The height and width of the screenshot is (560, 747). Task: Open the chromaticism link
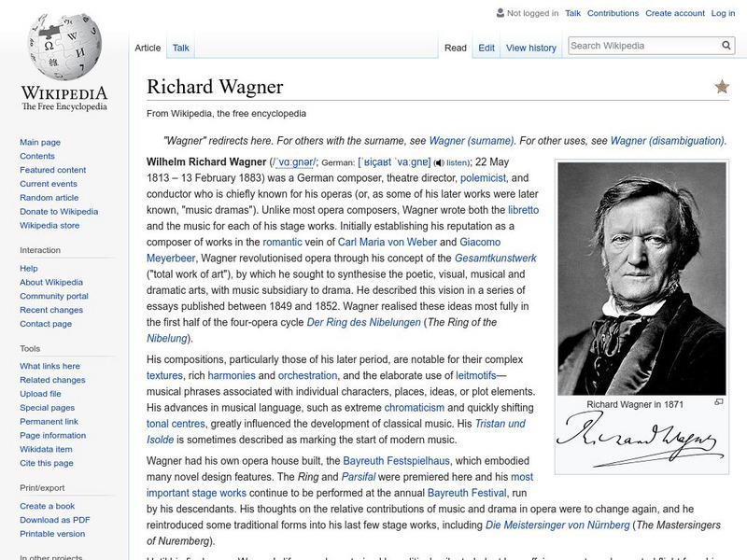(x=414, y=408)
